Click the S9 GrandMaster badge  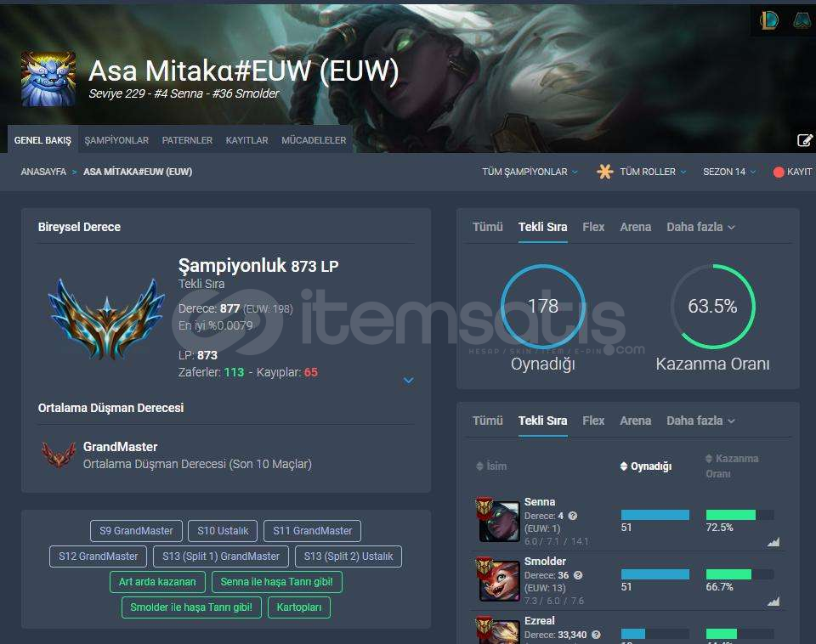pyautogui.click(x=136, y=531)
